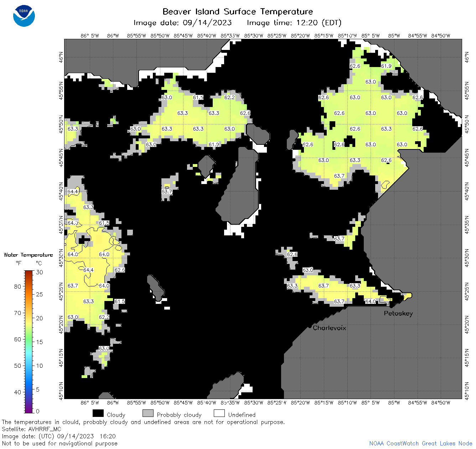Click the 'Not to be used for navigational purpose' note

[x=60, y=443]
